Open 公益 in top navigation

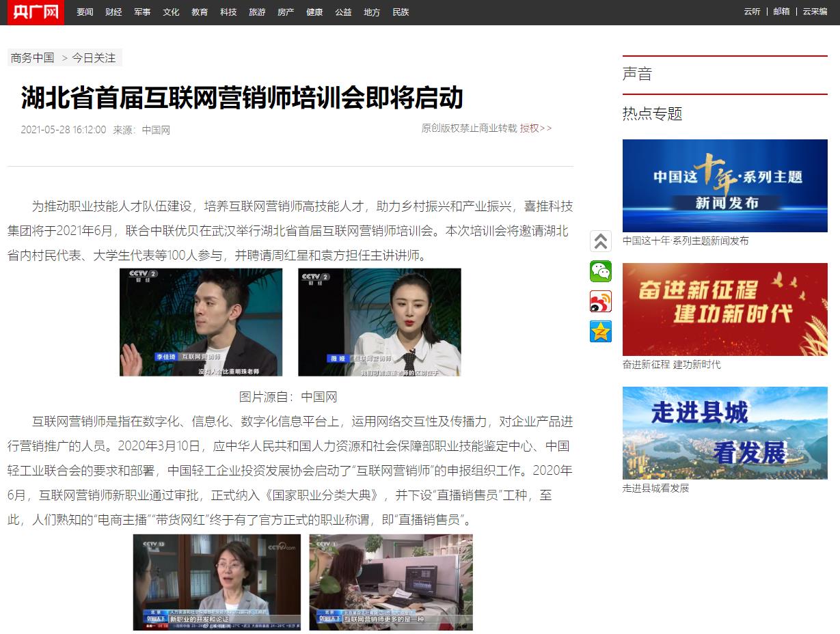343,12
